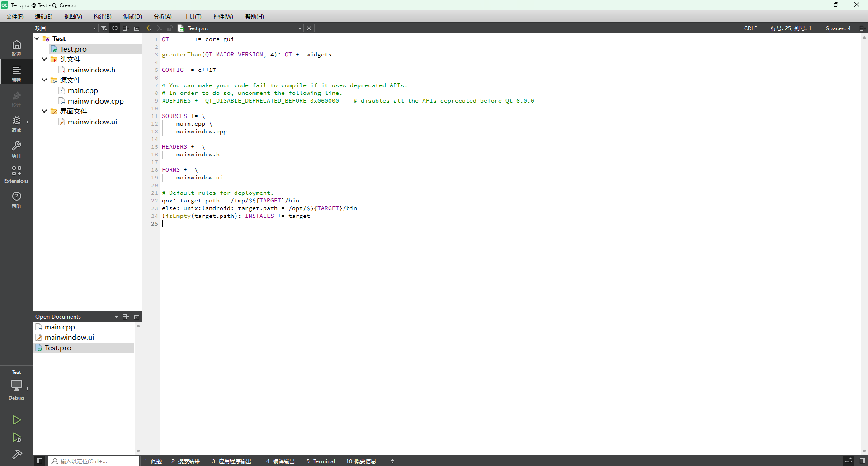Open the Test Debug kit selector
This screenshot has width=868, height=466.
pos(16,386)
